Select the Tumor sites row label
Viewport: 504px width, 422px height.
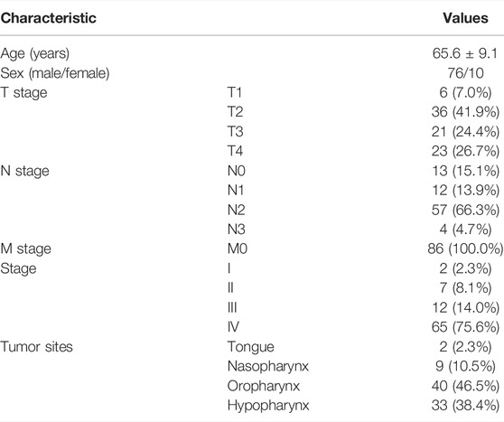pos(37,347)
